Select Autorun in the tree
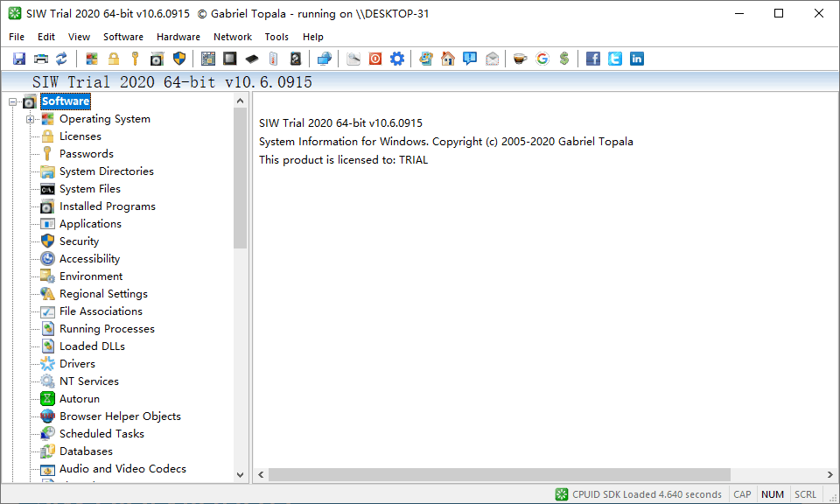This screenshot has height=504, width=840. pyautogui.click(x=80, y=399)
